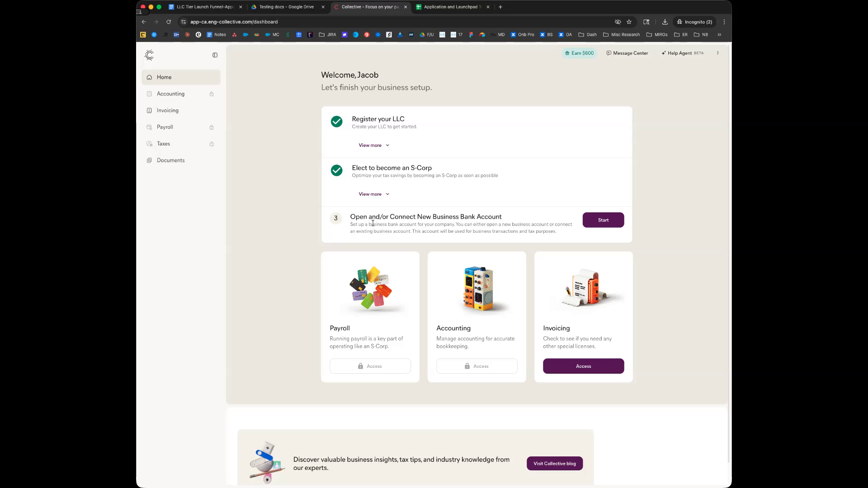Open Invoicing in the sidebar menu
Screen dimensions: 868x488
pos(168,110)
